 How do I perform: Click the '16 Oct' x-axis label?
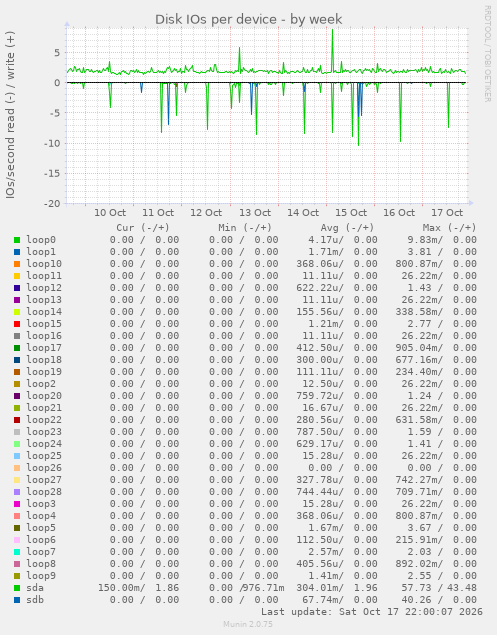399,213
